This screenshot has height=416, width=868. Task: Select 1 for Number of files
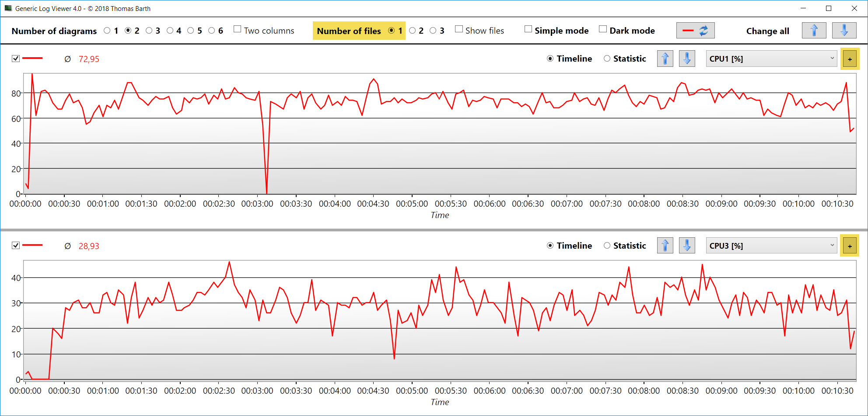pos(392,31)
